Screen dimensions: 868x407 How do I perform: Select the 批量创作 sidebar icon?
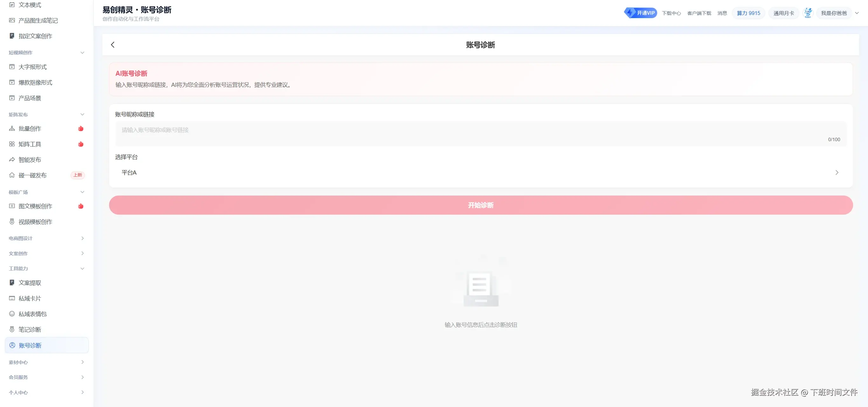click(x=29, y=128)
